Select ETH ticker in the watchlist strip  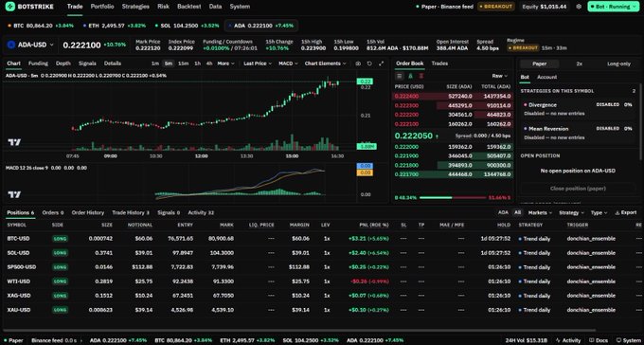pos(115,26)
